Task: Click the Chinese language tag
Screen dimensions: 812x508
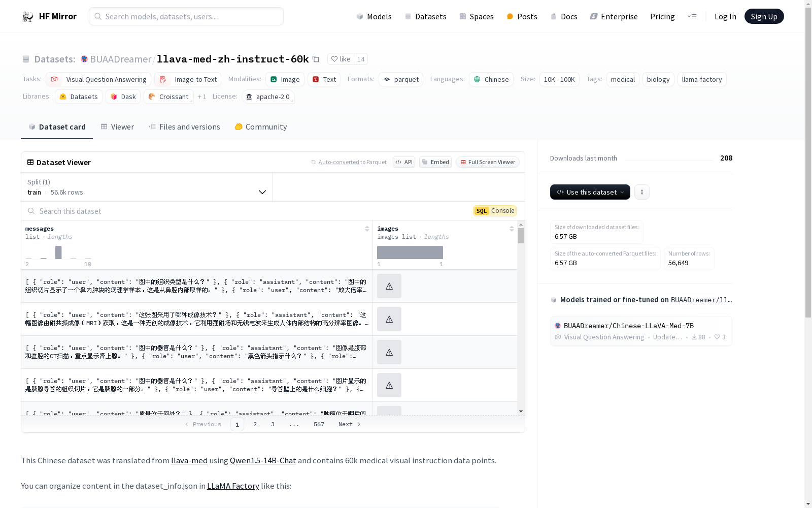Action: [491, 79]
